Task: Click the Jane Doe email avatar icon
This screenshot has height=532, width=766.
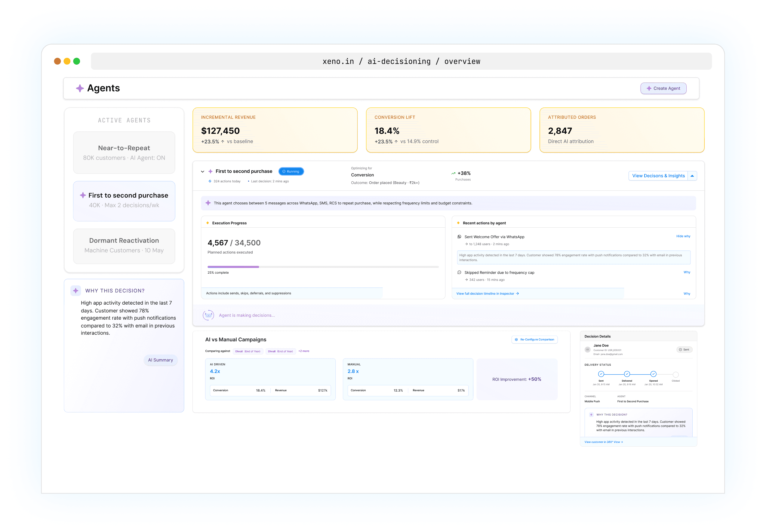Action: pos(587,350)
